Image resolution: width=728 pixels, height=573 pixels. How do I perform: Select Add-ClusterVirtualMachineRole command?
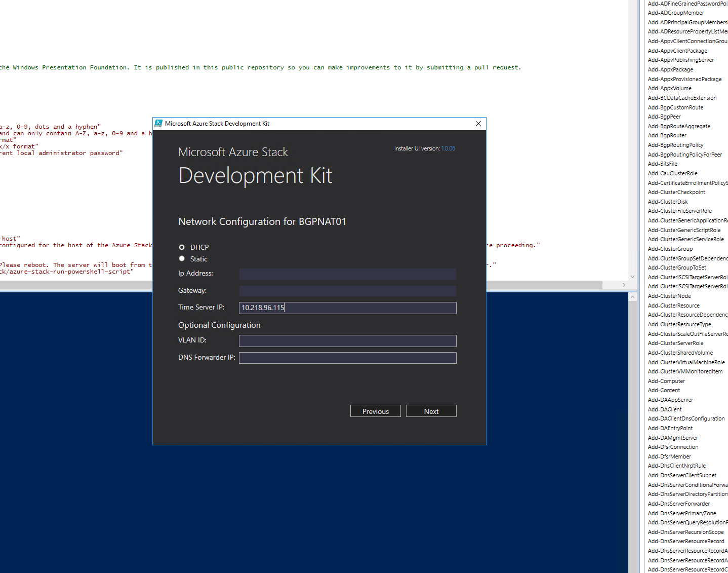[686, 362]
